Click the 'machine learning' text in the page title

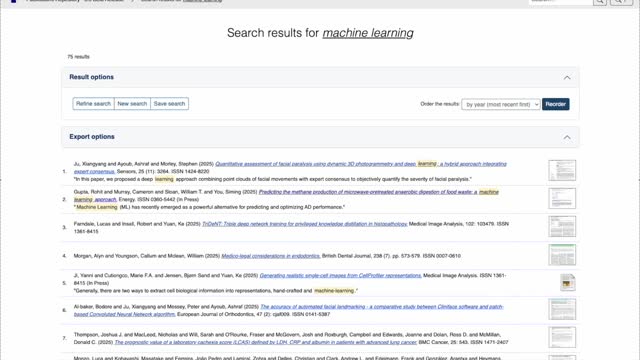click(x=368, y=33)
